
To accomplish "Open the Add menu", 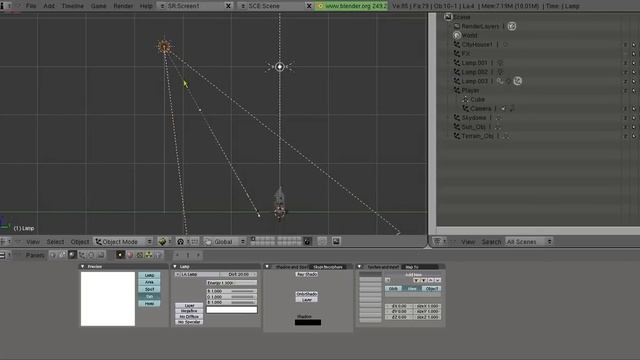I will 49,6.
